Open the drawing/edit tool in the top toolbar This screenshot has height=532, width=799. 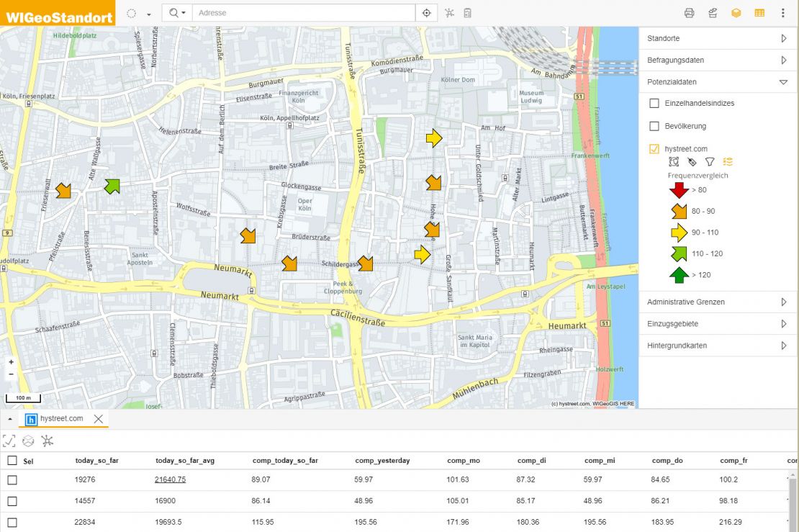point(713,13)
